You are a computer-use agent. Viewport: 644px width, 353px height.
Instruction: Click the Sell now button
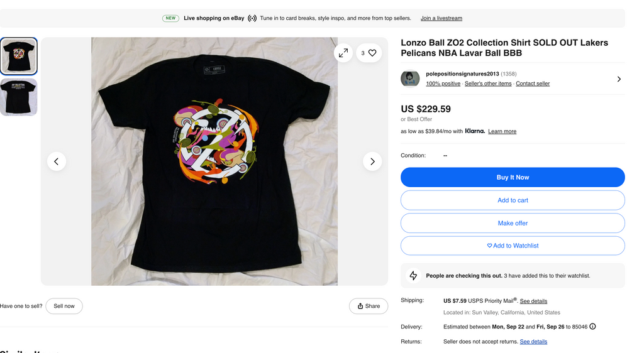point(64,306)
